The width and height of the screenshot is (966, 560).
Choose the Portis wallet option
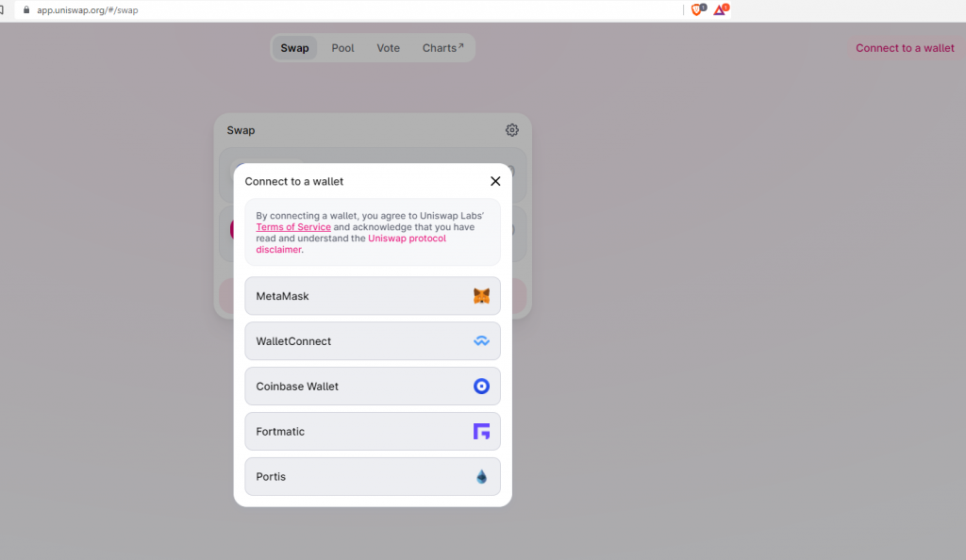click(373, 476)
